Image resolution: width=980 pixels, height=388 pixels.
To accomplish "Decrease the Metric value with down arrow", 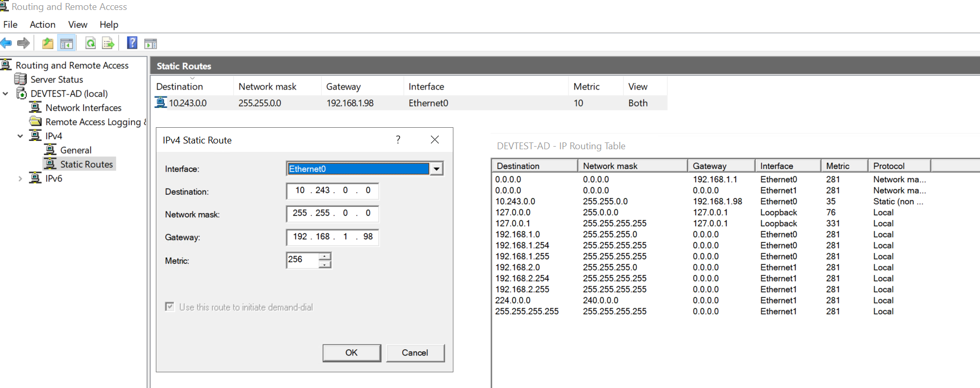I will (x=325, y=264).
